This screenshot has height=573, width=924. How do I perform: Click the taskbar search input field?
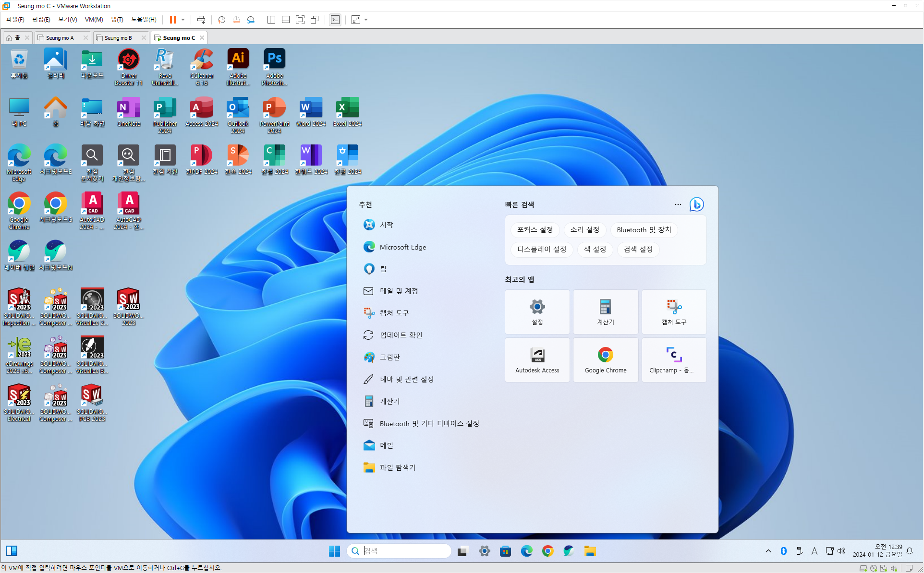(403, 551)
